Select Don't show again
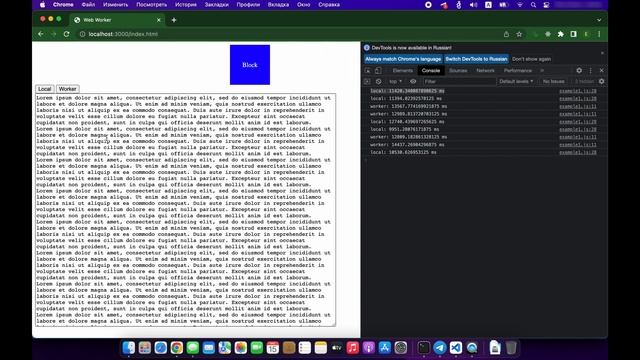This screenshot has width=640, height=360. [x=531, y=59]
